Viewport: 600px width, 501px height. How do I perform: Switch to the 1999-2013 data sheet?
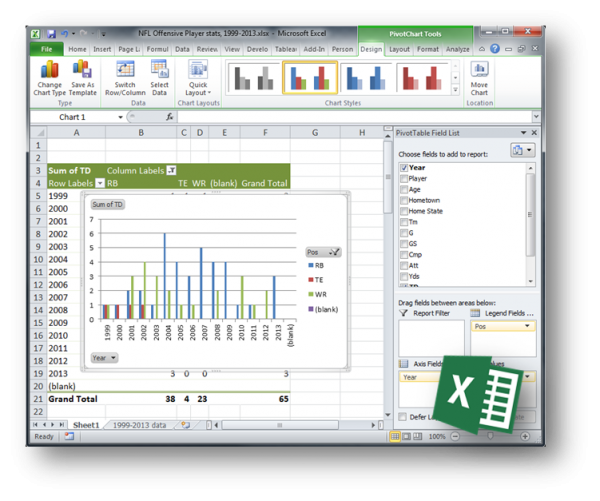[x=139, y=425]
